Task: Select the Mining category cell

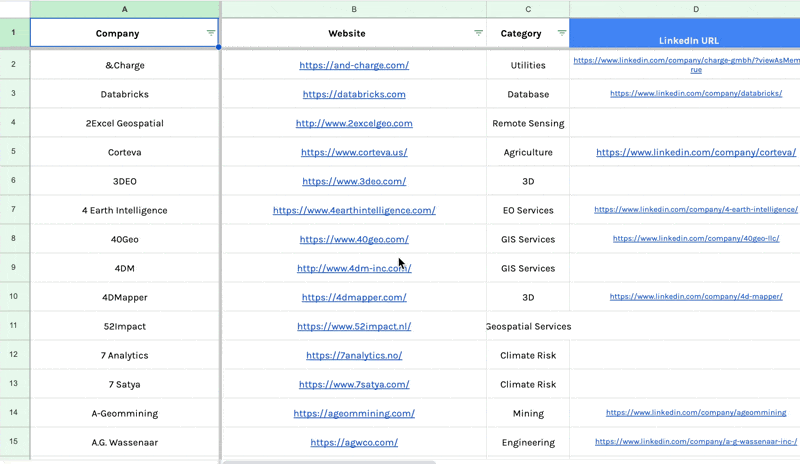Action: [528, 413]
